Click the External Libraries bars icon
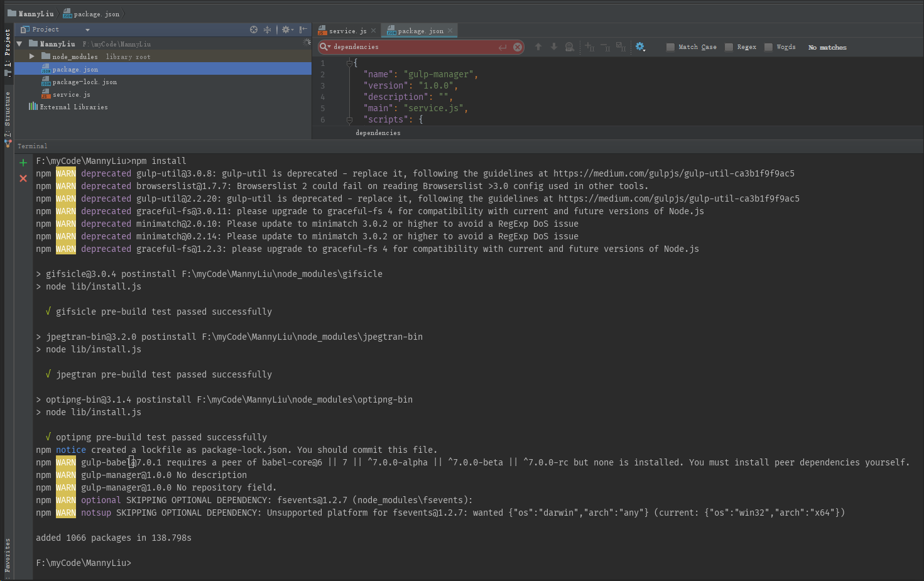Screen dimensions: 924x581 pyautogui.click(x=33, y=106)
